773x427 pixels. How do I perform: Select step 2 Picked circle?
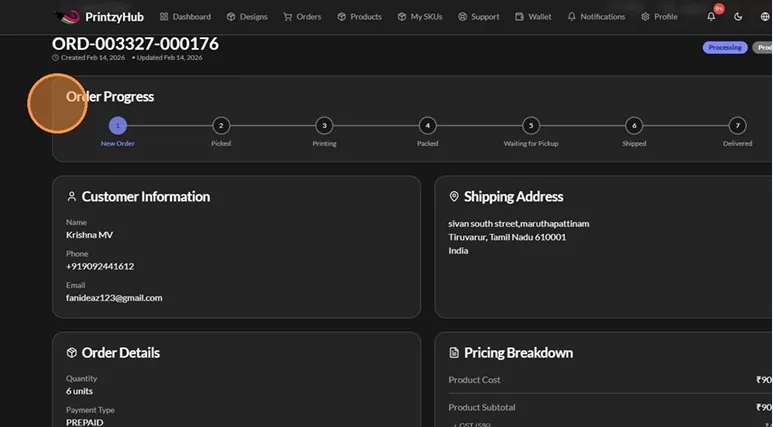pyautogui.click(x=221, y=126)
